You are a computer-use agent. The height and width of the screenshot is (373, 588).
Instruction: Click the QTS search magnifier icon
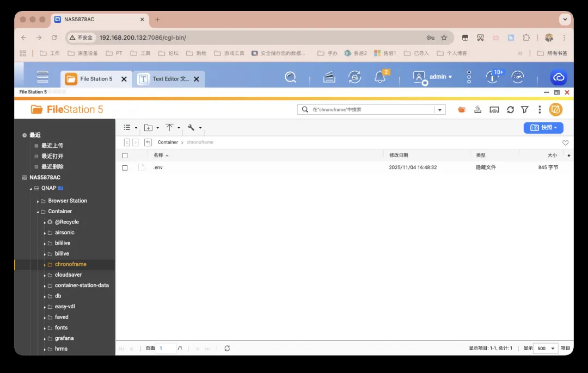291,77
